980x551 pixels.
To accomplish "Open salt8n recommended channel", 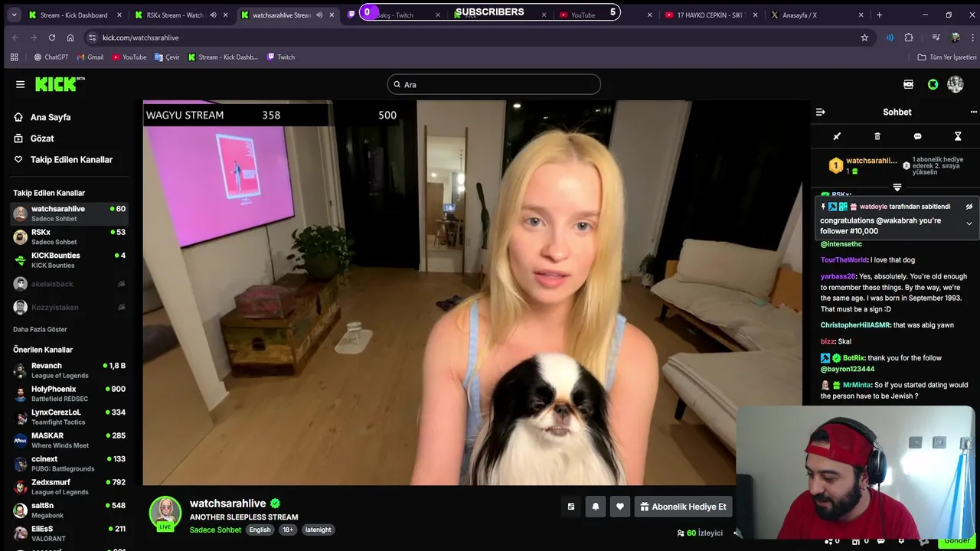I will click(x=70, y=510).
